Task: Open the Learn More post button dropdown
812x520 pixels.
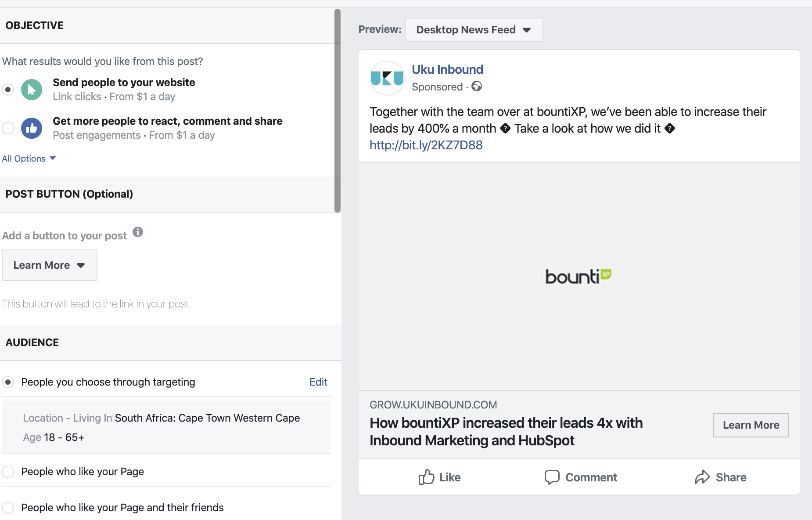Action: click(x=50, y=265)
